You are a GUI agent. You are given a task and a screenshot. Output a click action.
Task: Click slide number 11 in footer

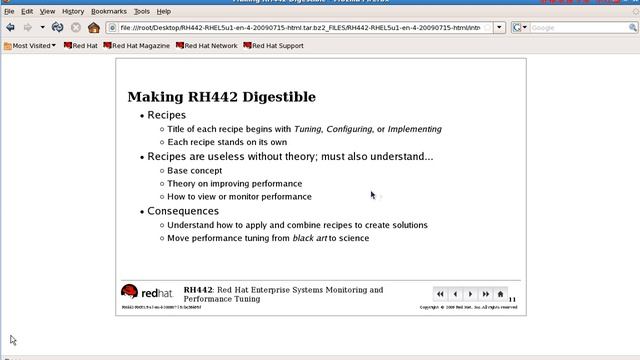512,300
